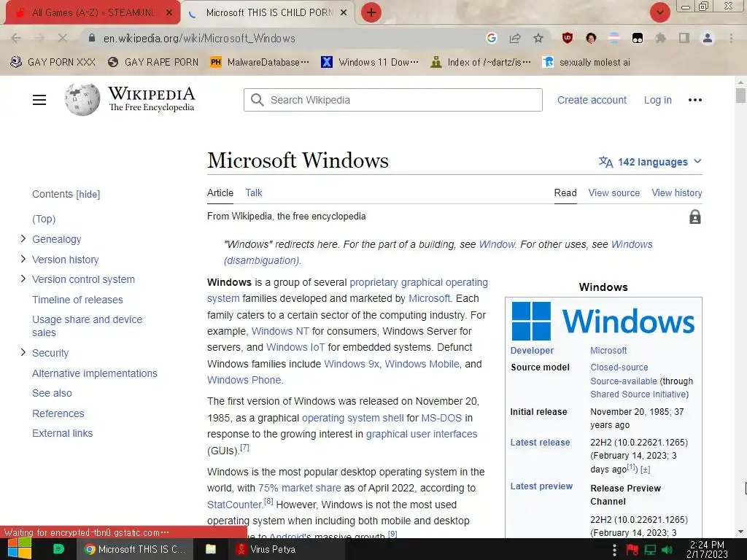
Task: Follow the MS-DOS link
Action: 441,418
